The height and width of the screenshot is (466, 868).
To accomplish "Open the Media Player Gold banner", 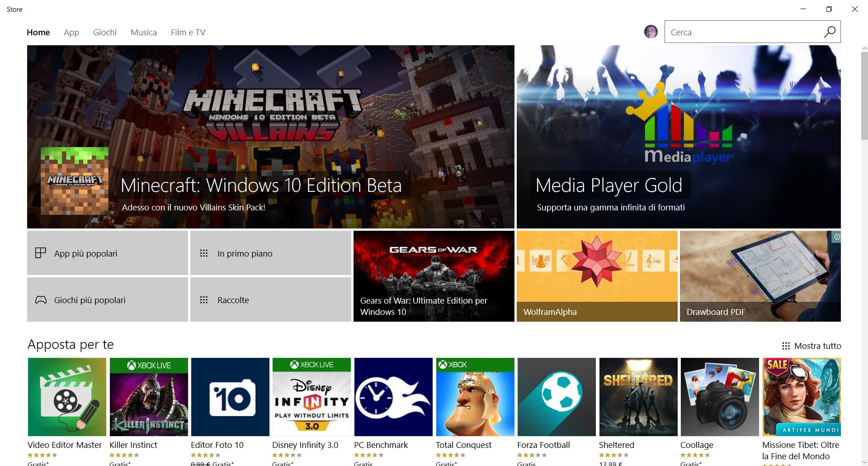I will 679,137.
